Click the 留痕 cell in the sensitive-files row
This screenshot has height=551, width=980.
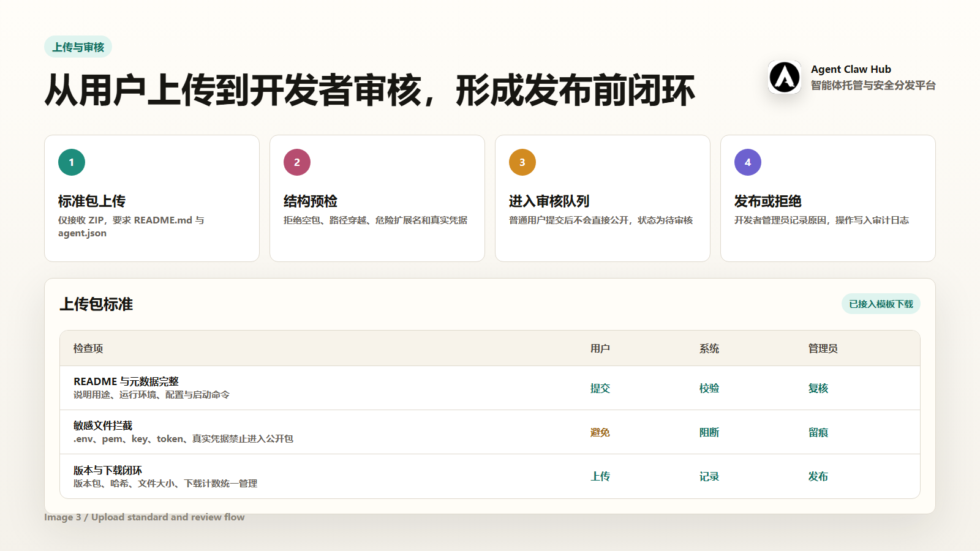[x=818, y=432]
